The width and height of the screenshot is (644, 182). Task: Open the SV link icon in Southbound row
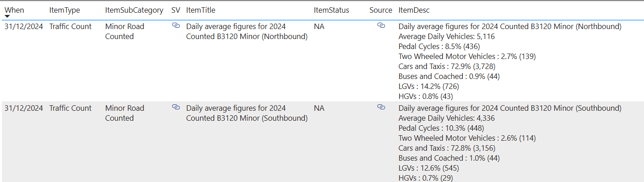pyautogui.click(x=176, y=107)
